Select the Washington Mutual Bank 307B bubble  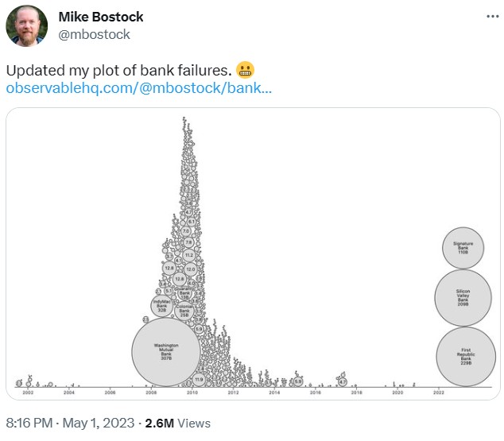point(166,351)
